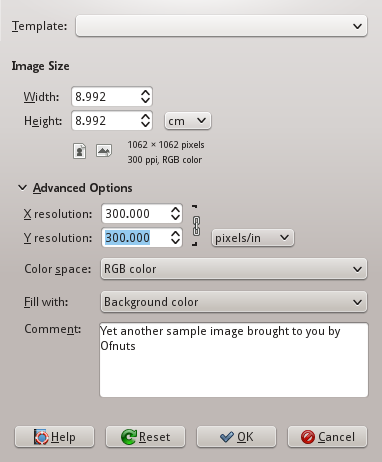This screenshot has width=382, height=462.
Task: Open the Fill with dropdown
Action: point(234,302)
